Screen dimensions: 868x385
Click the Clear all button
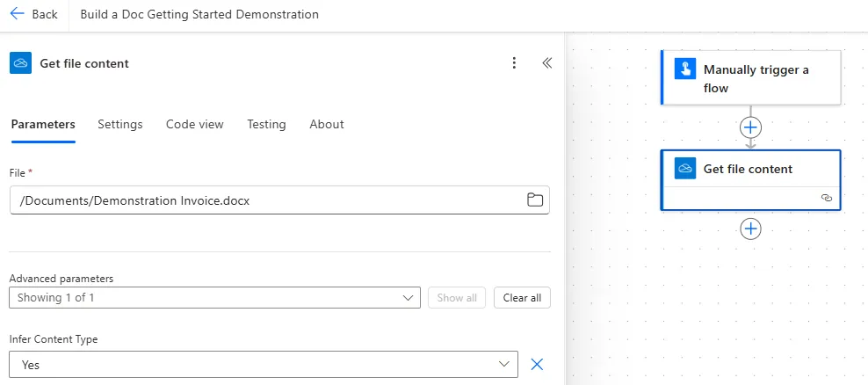(522, 297)
